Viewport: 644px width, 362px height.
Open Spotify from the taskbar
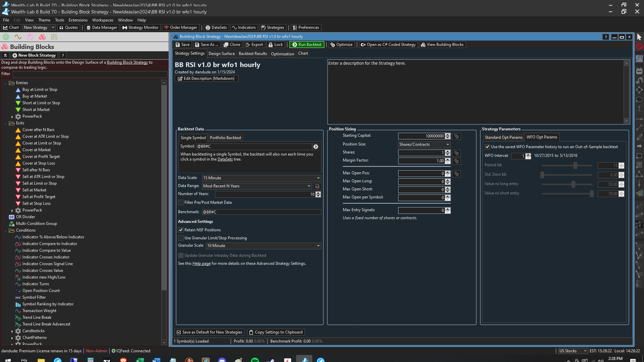coord(255,360)
